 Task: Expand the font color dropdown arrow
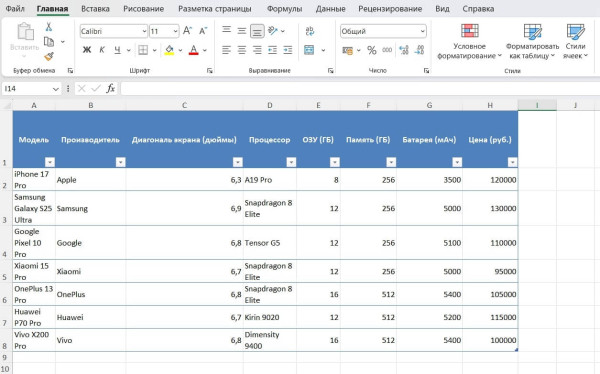pyautogui.click(x=205, y=50)
